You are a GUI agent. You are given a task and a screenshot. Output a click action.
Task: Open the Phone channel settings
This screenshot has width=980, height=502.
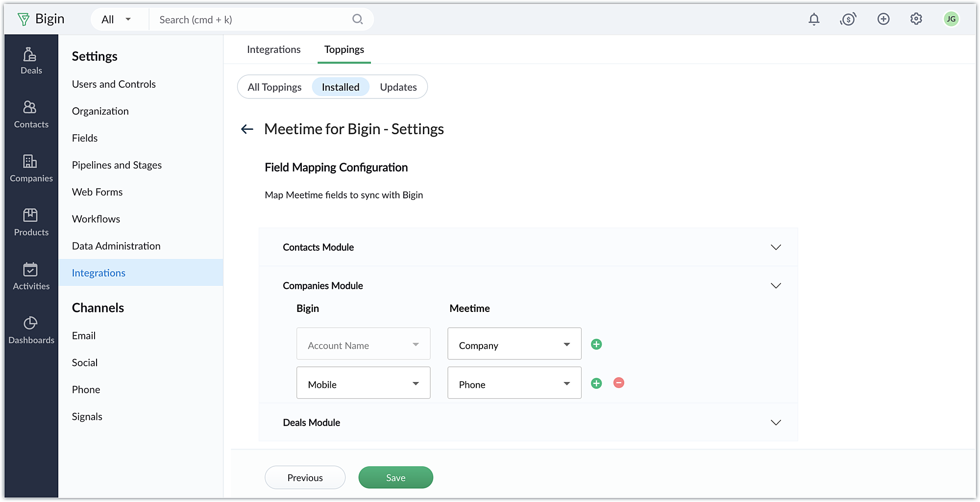tap(86, 389)
